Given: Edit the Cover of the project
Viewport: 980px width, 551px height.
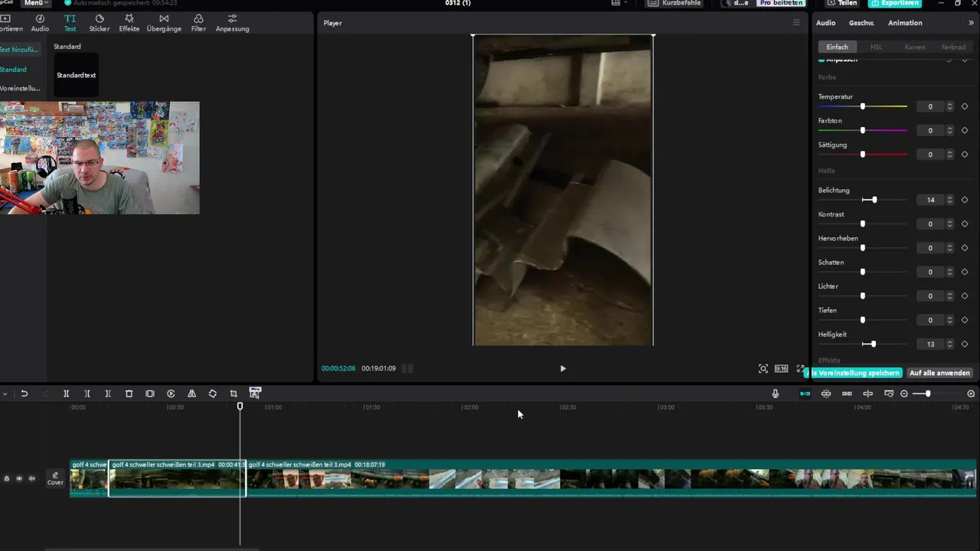Looking at the screenshot, I should [55, 479].
